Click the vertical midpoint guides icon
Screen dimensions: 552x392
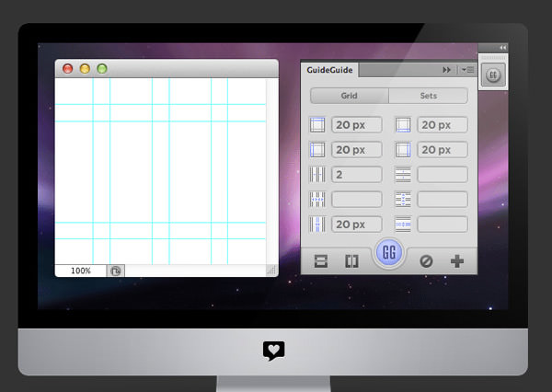point(351,261)
